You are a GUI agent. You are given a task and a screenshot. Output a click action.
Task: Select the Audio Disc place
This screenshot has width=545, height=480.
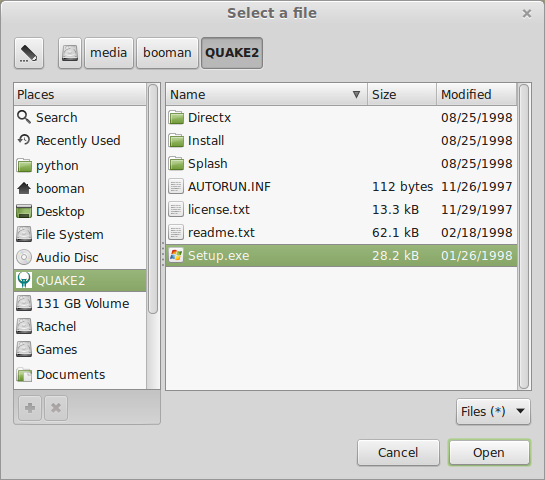point(80,257)
